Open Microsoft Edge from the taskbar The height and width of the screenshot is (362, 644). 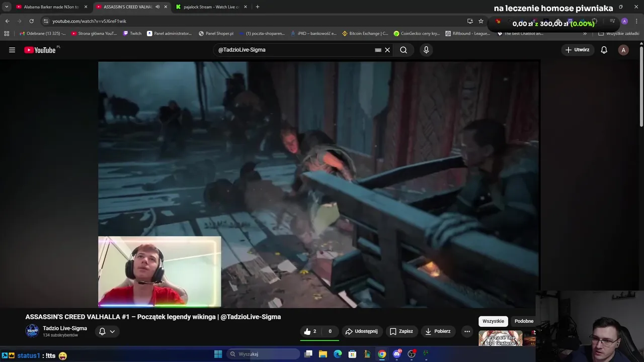[x=338, y=354]
